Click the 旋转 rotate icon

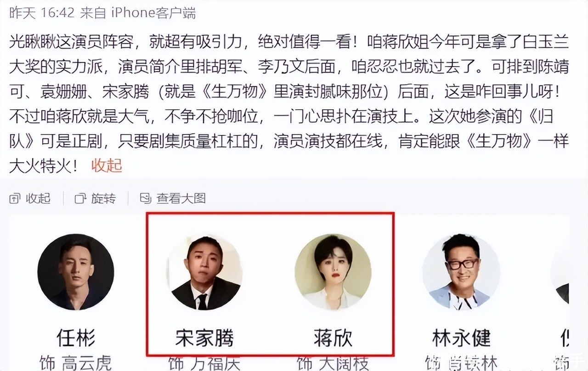point(81,199)
